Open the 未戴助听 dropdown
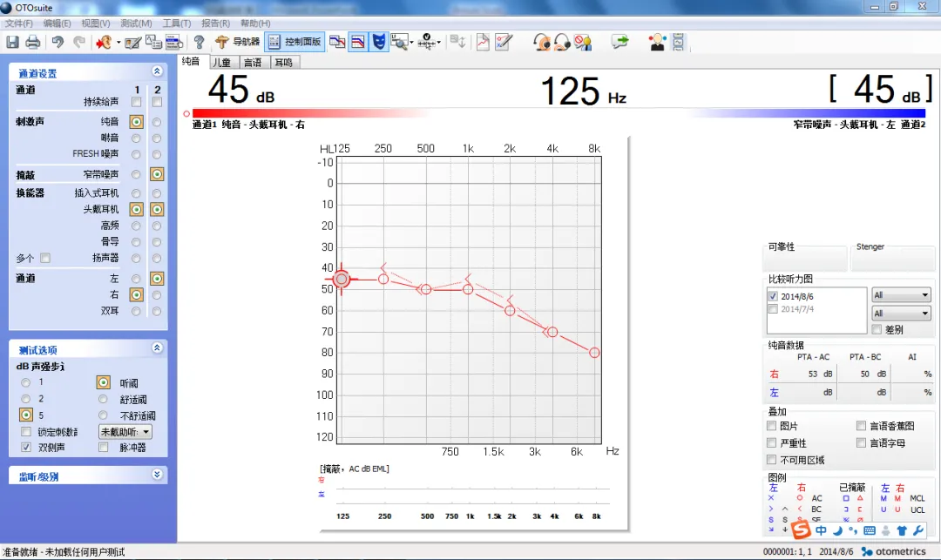This screenshot has width=941, height=560. coord(125,432)
